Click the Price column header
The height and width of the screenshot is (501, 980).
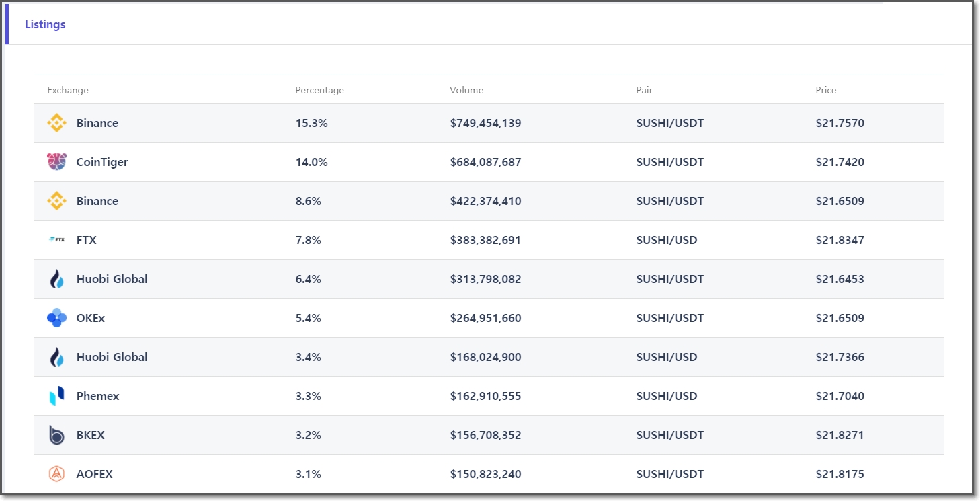pyautogui.click(x=825, y=90)
